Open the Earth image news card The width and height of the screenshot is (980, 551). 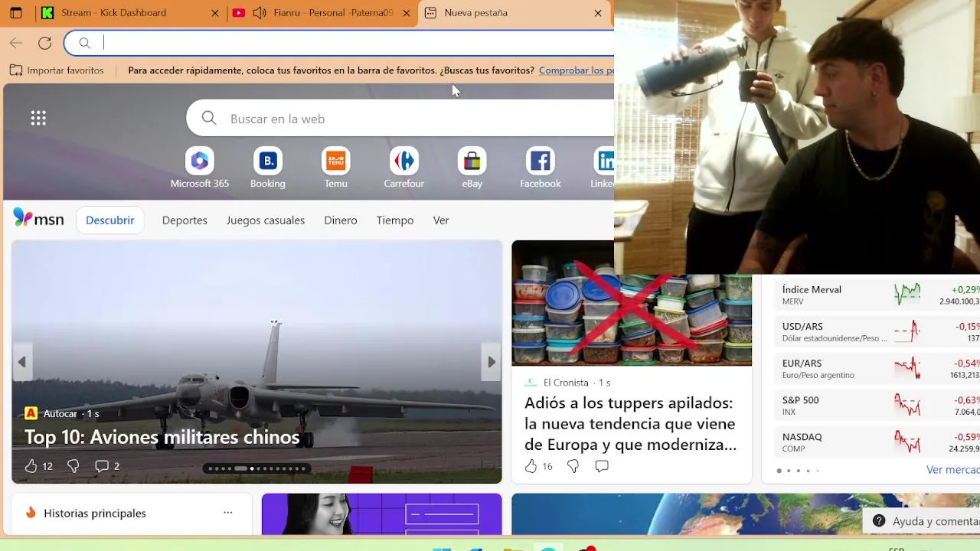point(746,514)
